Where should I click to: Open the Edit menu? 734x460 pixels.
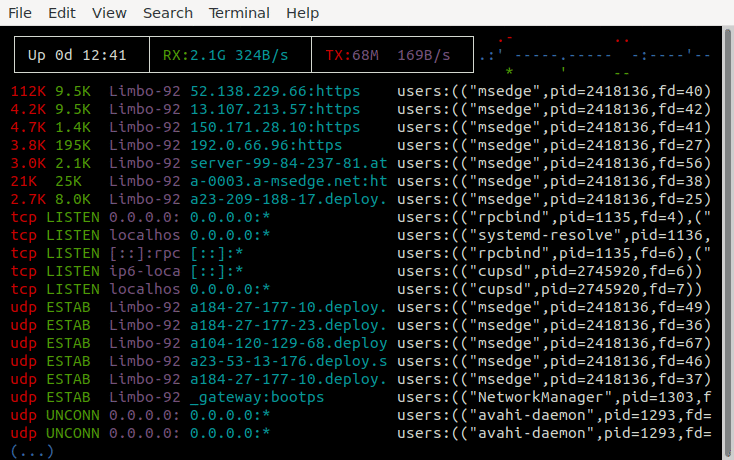[x=62, y=13]
